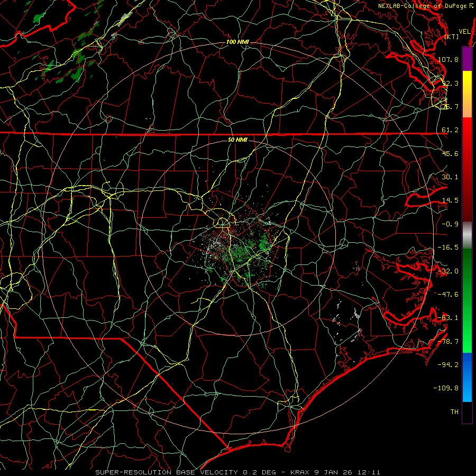
Task: Click the VEL legend title
Action: (465, 32)
